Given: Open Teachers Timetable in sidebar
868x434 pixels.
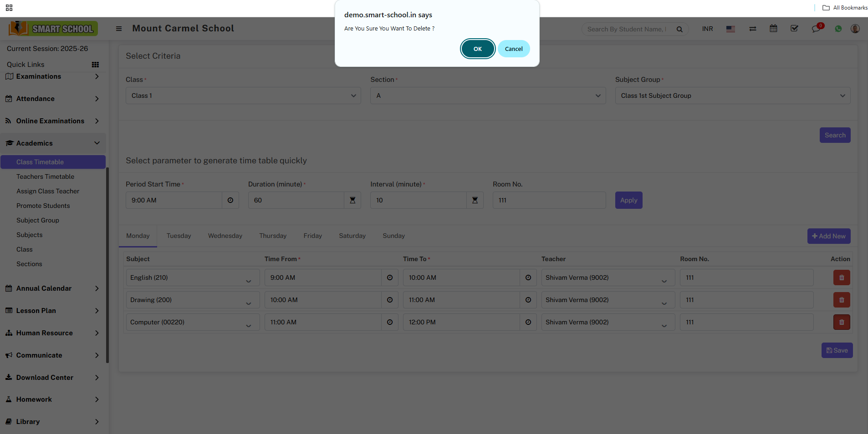Looking at the screenshot, I should pos(45,177).
